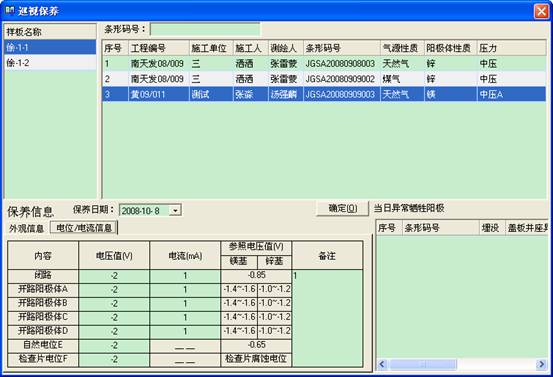553x377 pixels.
Task: Click the 施工单位 column header
Action: click(x=211, y=48)
